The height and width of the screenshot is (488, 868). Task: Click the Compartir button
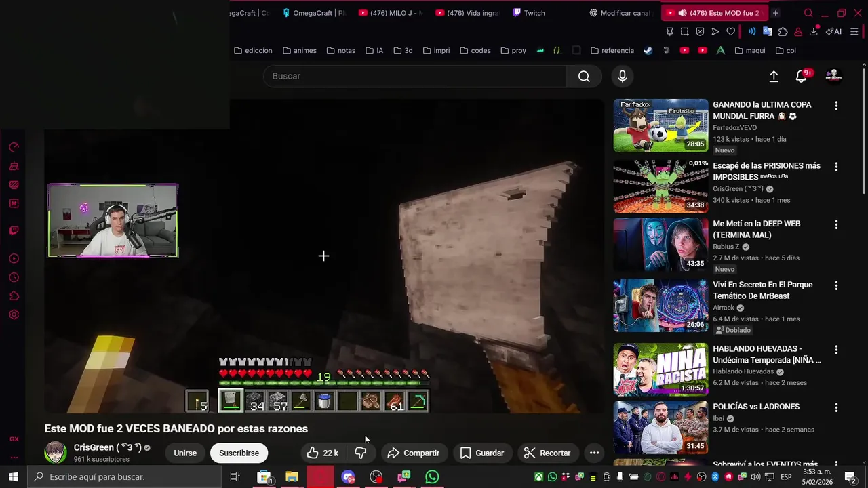pyautogui.click(x=414, y=453)
